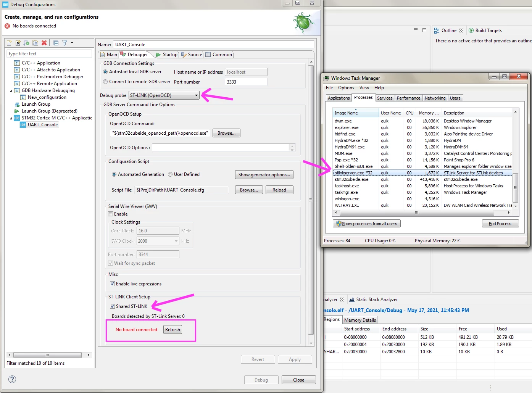Viewport: 532px width, 393px height.
Task: Click the Build Targets view icon
Action: [471, 31]
